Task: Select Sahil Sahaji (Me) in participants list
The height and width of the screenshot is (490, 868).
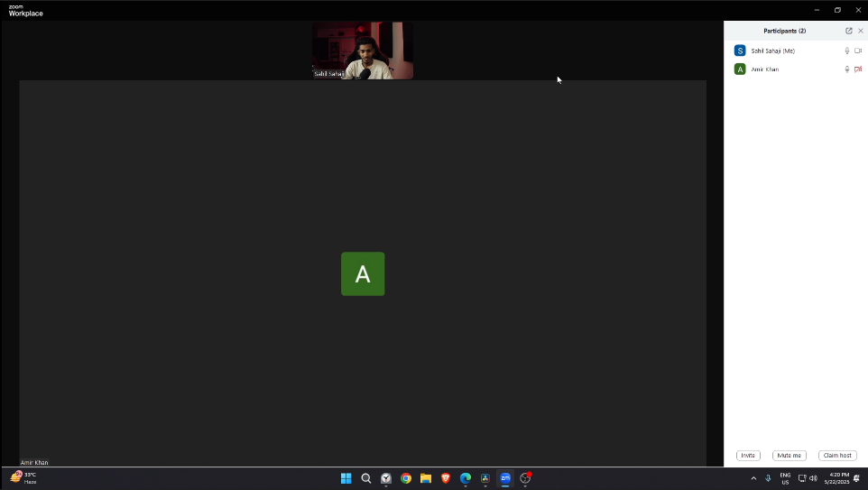Action: click(x=772, y=51)
